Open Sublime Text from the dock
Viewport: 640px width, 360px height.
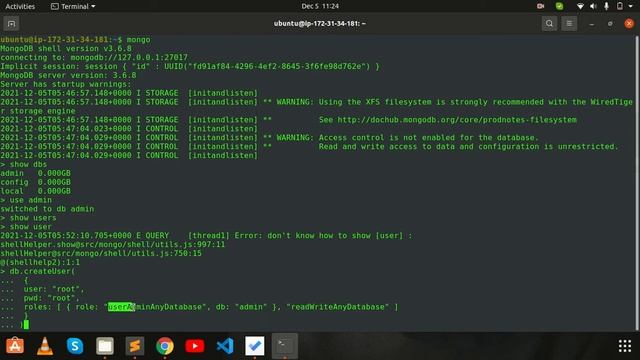(135, 346)
